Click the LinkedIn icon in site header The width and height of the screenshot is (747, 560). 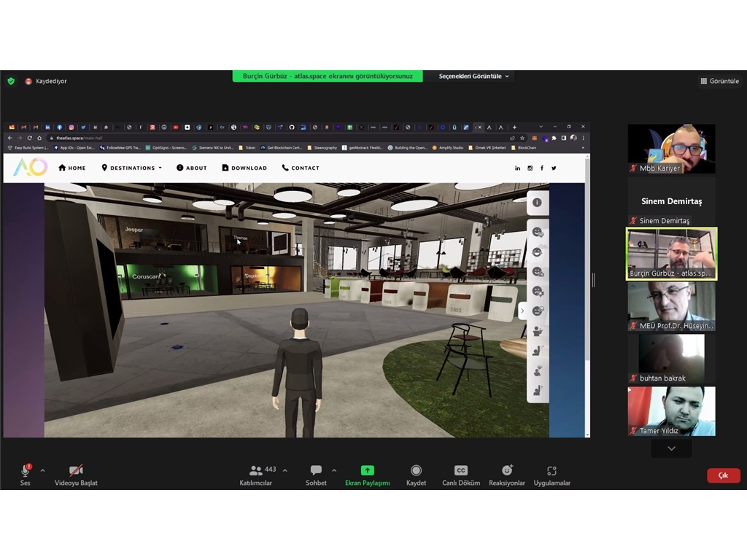pyautogui.click(x=517, y=168)
